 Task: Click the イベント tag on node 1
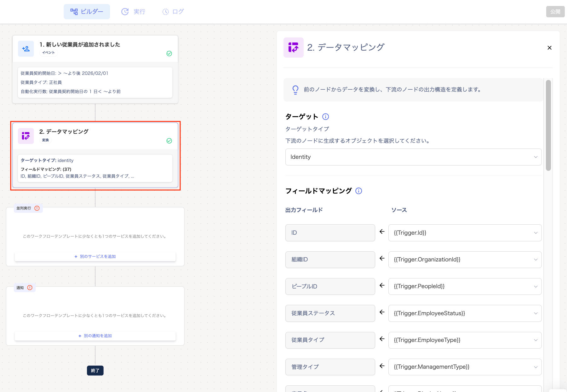click(x=49, y=53)
